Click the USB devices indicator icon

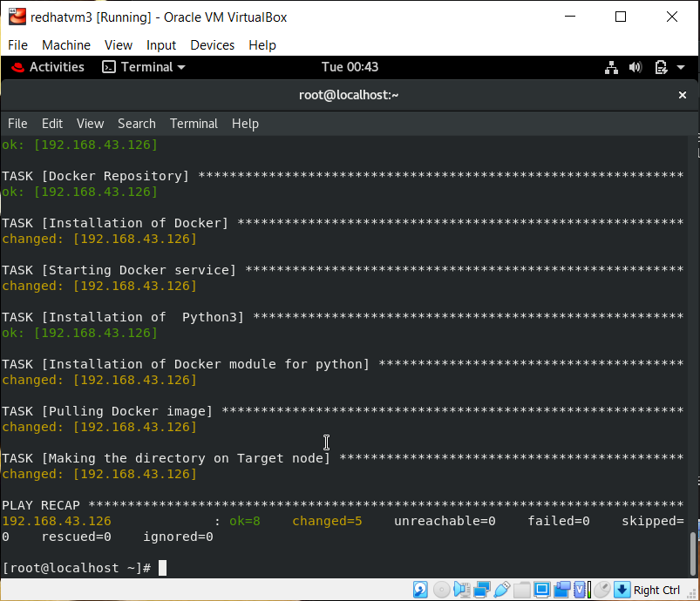point(502,590)
